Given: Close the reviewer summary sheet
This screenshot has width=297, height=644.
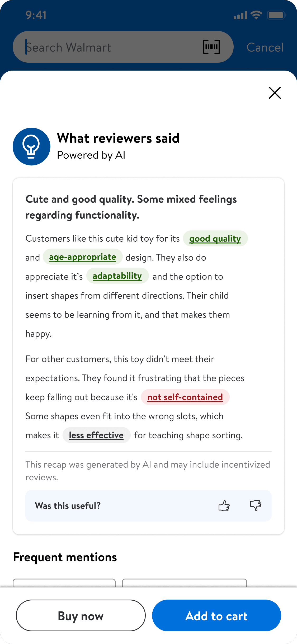Looking at the screenshot, I should [x=275, y=93].
